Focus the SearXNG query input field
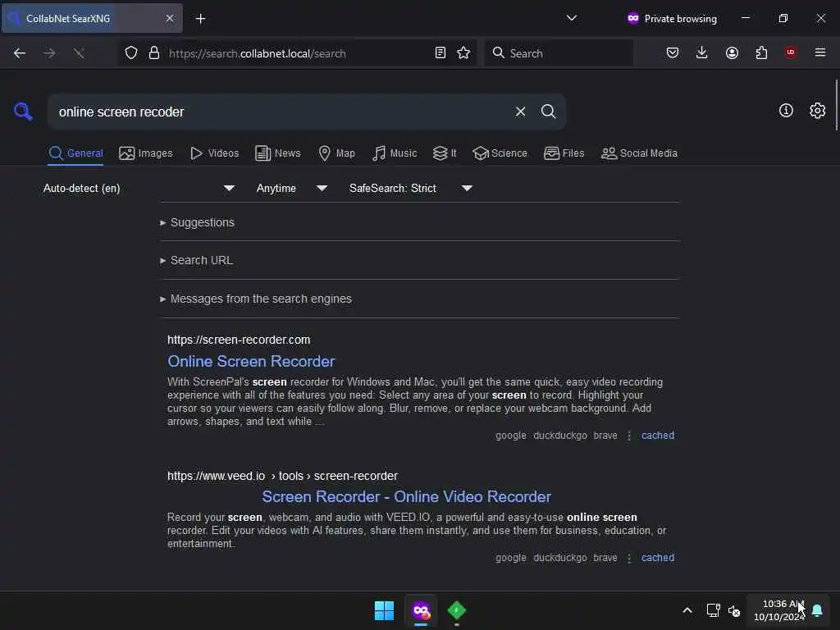The width and height of the screenshot is (840, 630). (281, 112)
